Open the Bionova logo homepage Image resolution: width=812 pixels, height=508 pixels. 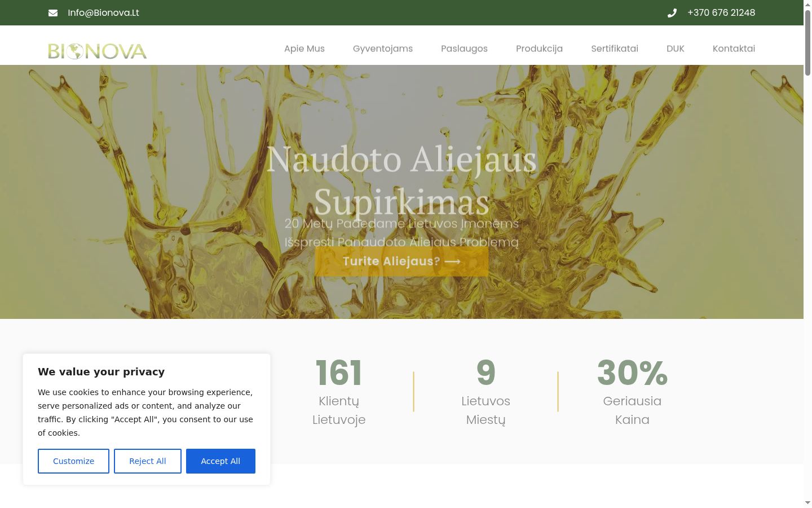(x=98, y=51)
